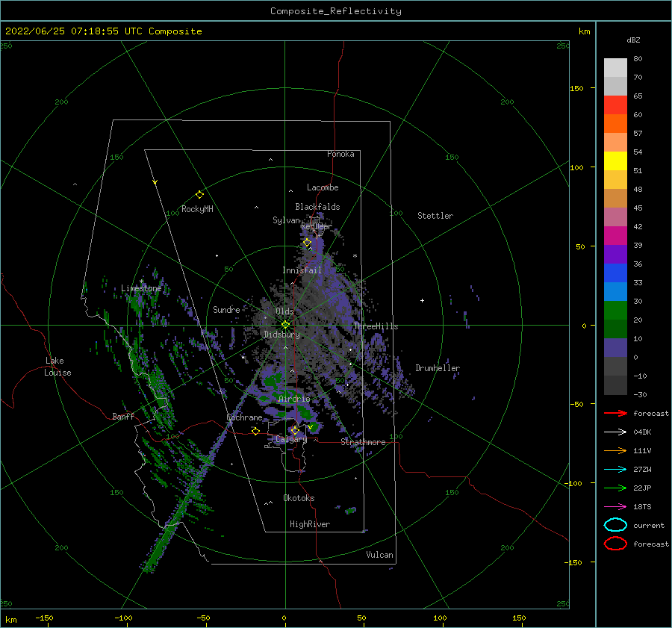Click the white asterisk marker above Limestone
This screenshot has width=672, height=628.
[x=141, y=282]
